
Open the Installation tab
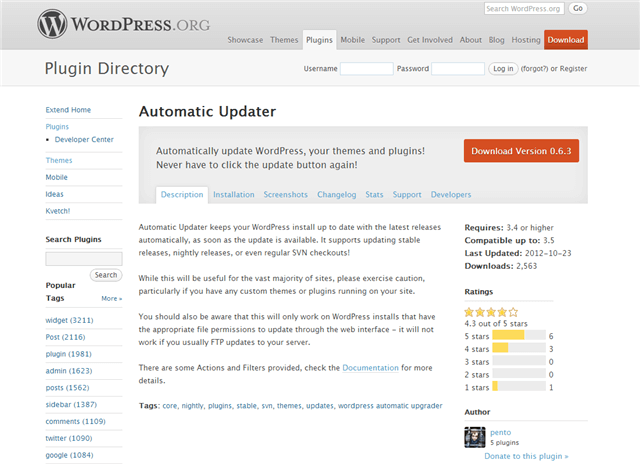coord(233,195)
